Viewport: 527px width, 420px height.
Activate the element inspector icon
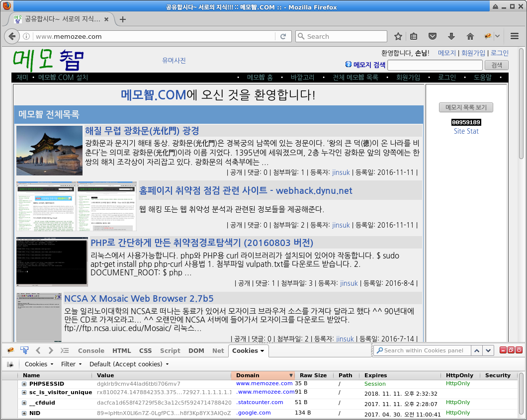point(24,350)
